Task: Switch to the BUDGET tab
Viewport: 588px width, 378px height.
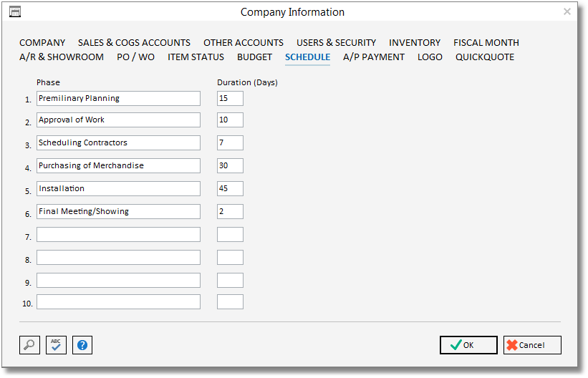Action: click(x=255, y=57)
